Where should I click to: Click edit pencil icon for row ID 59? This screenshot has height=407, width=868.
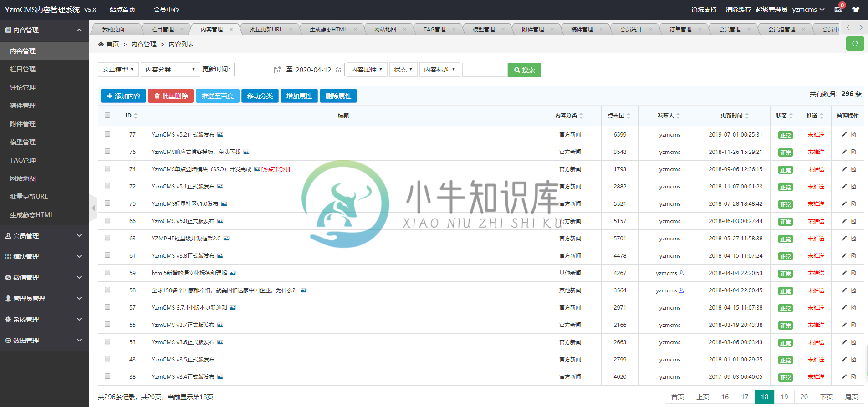[x=844, y=273]
